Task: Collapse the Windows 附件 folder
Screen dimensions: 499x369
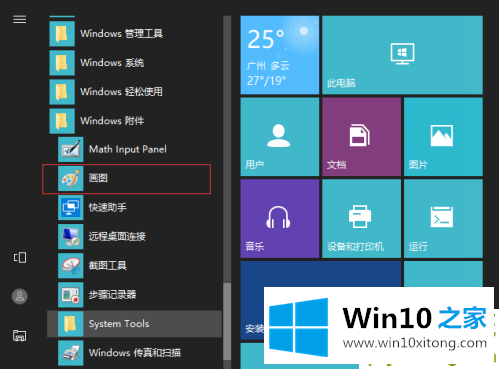Action: pyautogui.click(x=135, y=121)
